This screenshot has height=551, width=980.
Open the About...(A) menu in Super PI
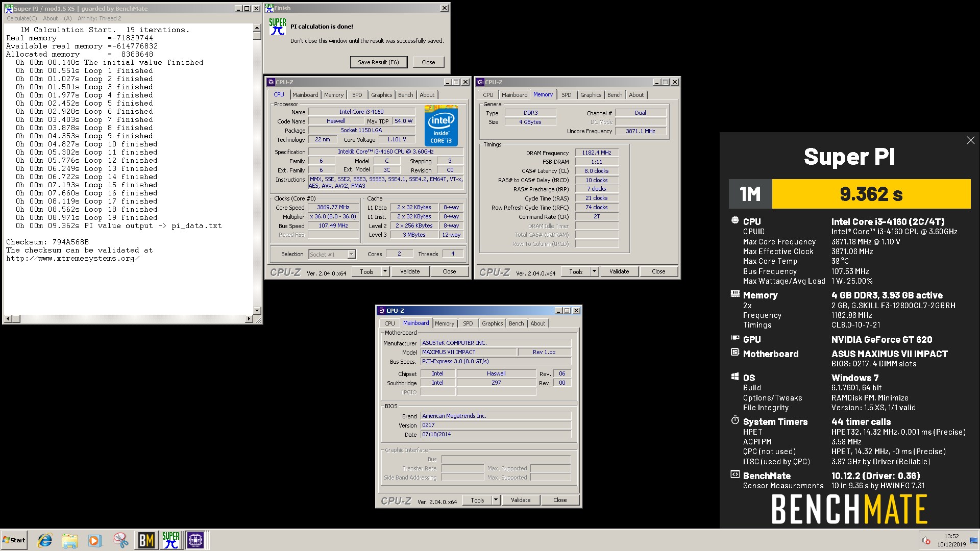point(57,18)
